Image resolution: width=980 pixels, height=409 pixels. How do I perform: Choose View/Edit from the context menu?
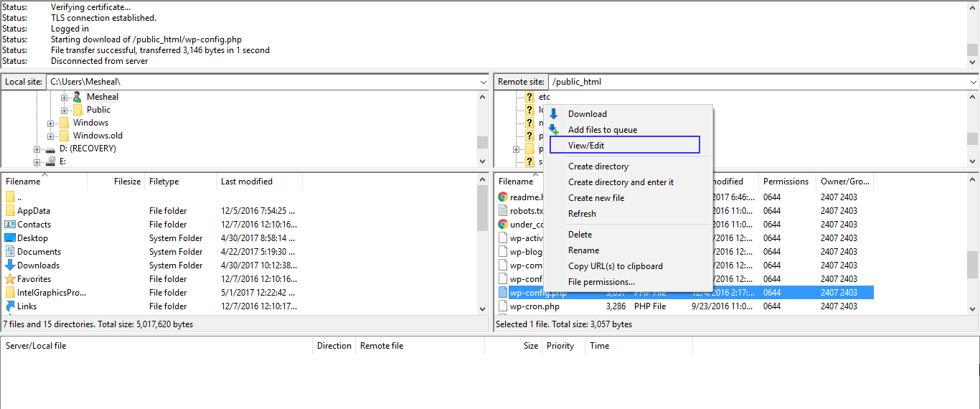click(x=586, y=146)
